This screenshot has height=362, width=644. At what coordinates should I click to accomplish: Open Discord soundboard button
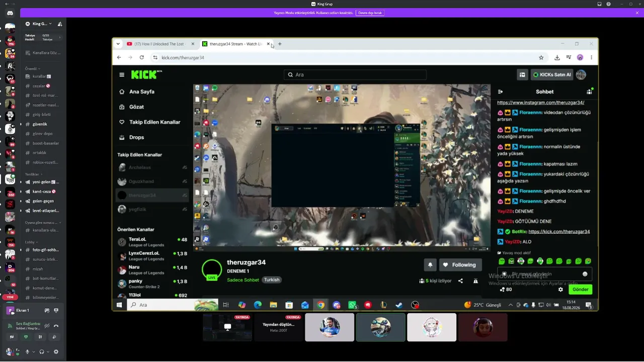point(55,337)
